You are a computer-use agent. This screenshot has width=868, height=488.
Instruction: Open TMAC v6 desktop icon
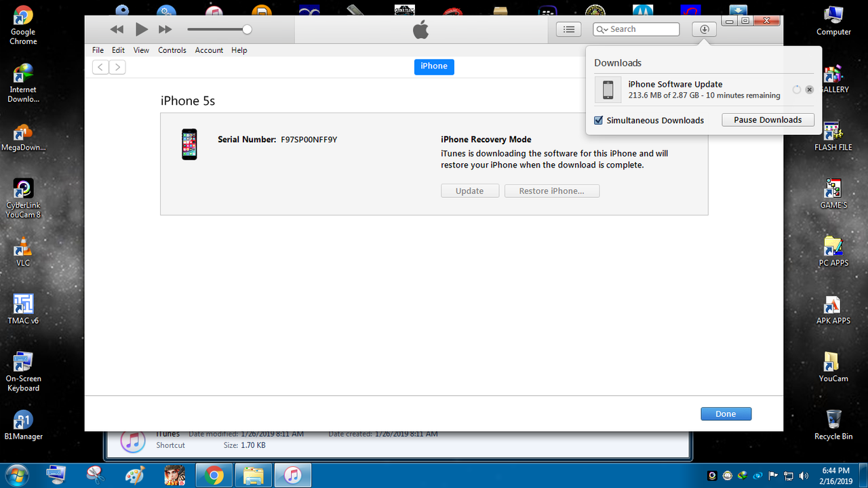[x=23, y=310]
